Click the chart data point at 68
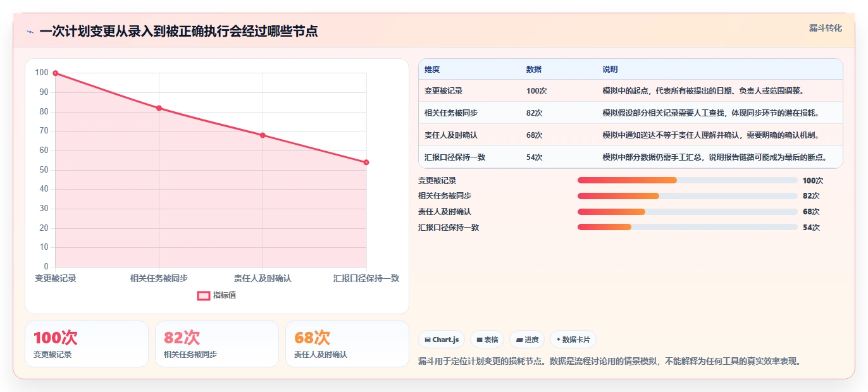 point(263,135)
